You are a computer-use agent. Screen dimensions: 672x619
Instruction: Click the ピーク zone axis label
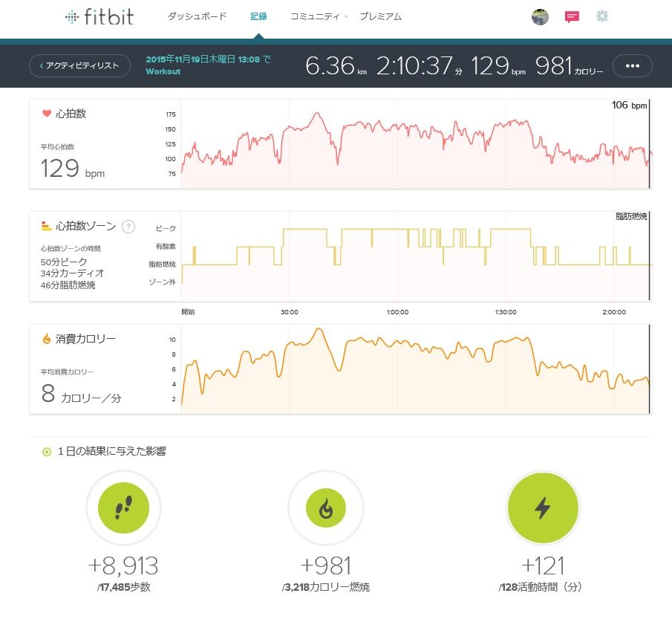[x=166, y=228]
